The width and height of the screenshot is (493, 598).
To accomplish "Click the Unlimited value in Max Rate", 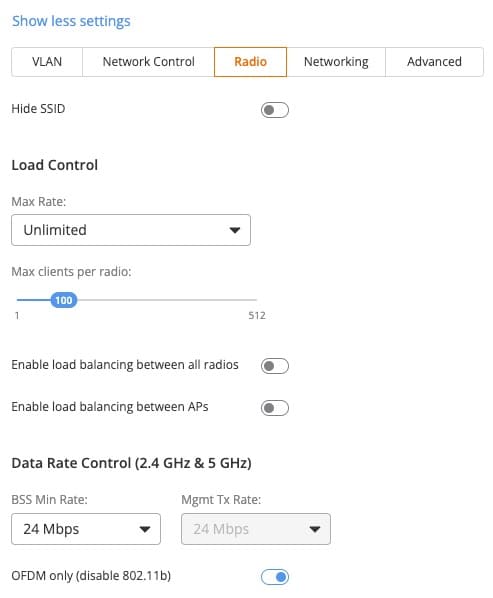I will tap(55, 230).
